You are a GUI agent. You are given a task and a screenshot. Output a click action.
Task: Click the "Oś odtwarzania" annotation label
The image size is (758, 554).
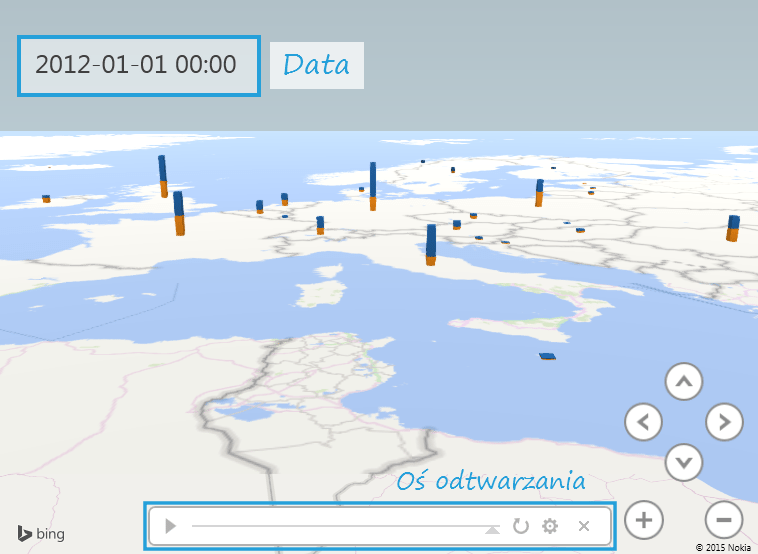click(490, 481)
